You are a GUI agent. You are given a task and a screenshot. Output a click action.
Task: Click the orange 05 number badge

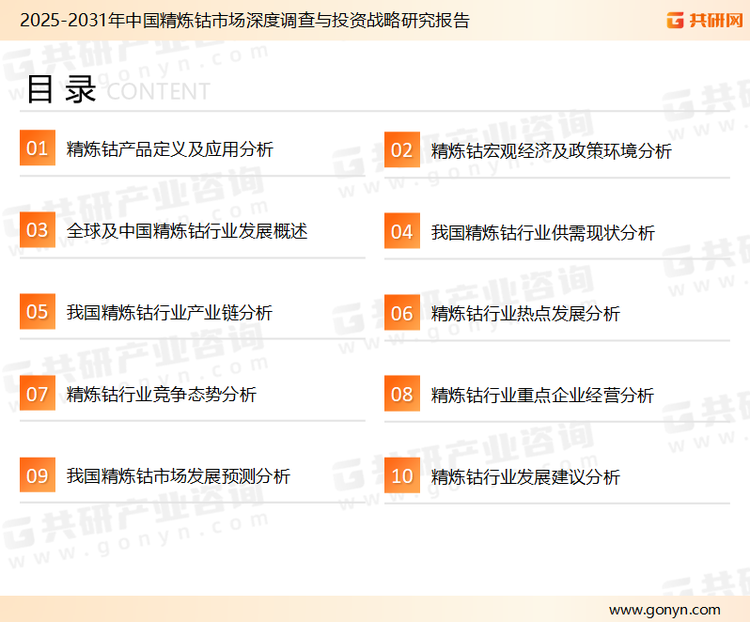pos(37,311)
